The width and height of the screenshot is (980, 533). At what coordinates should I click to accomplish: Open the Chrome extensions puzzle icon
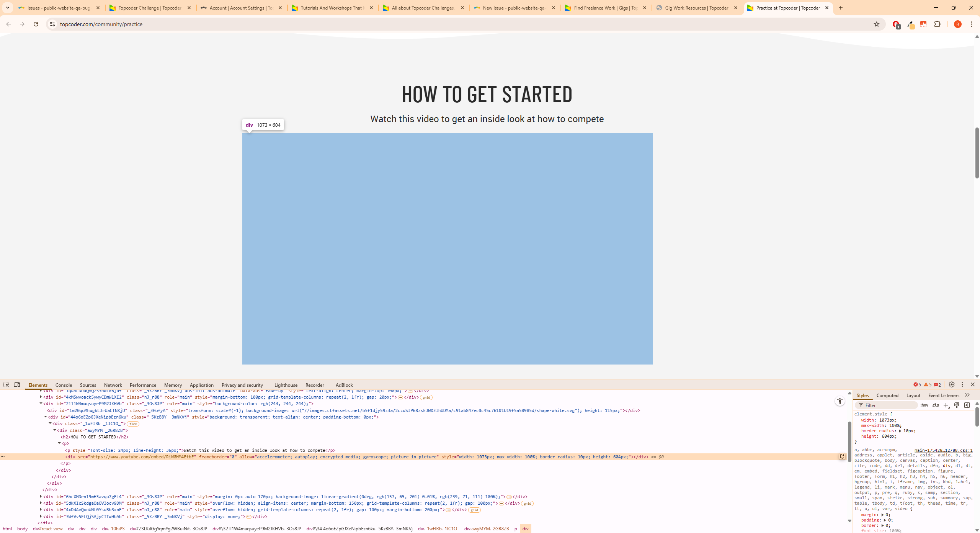tap(937, 24)
